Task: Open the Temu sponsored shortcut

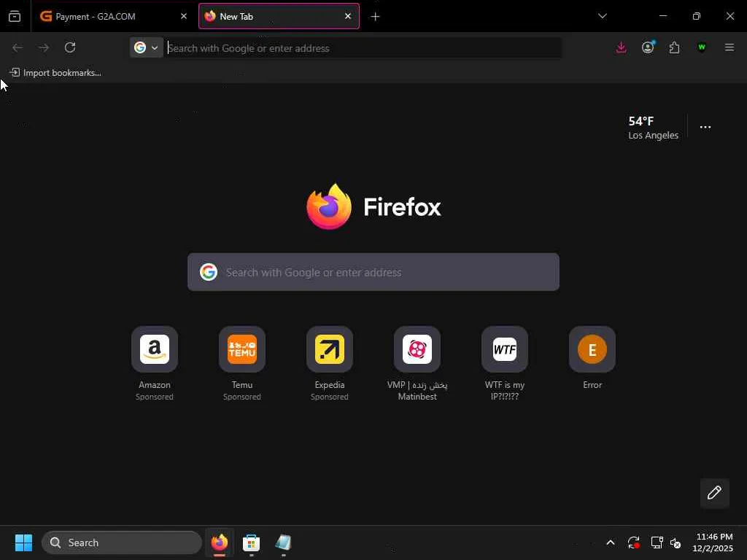Action: tap(242, 364)
